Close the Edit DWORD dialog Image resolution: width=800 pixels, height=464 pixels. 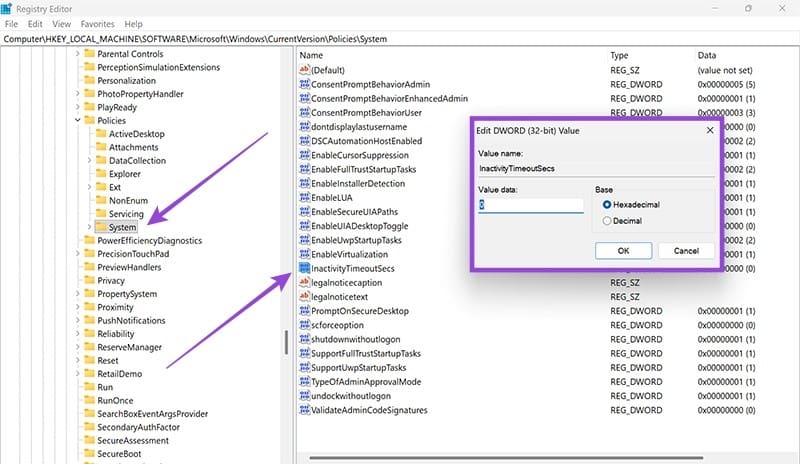[709, 130]
